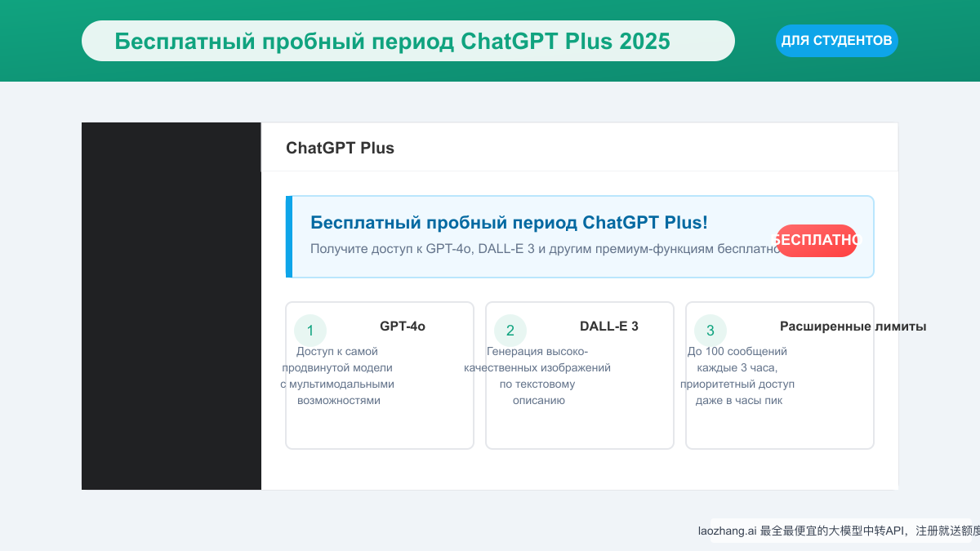Image resolution: width=980 pixels, height=551 pixels.
Task: Click the numbered circle "3" on Расширенные лимиты card
Action: point(710,331)
